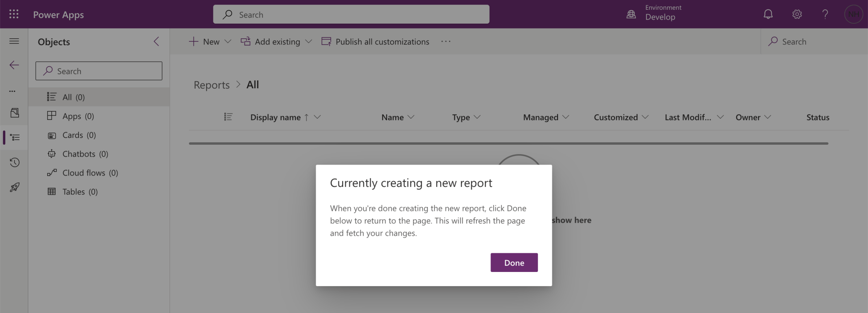The image size is (868, 313).
Task: Select Cloud flows in Objects tree
Action: [x=90, y=173]
